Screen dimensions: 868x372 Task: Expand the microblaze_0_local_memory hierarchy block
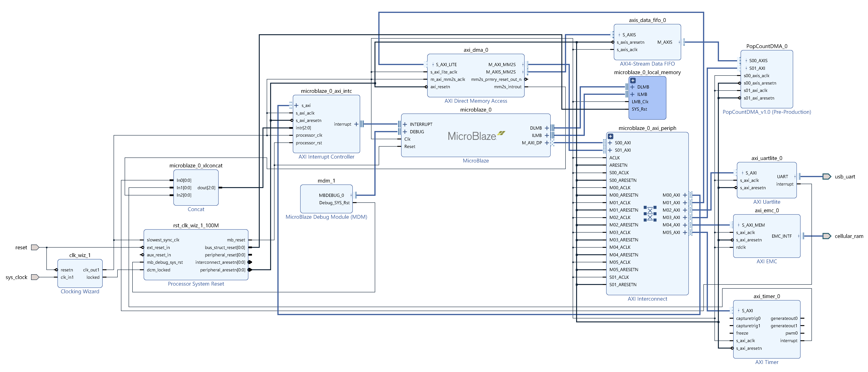tap(633, 80)
